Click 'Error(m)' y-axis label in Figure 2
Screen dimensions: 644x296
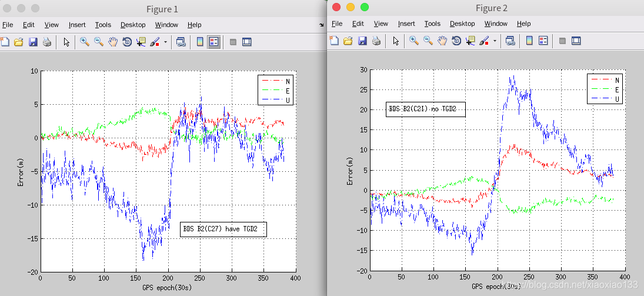point(349,171)
